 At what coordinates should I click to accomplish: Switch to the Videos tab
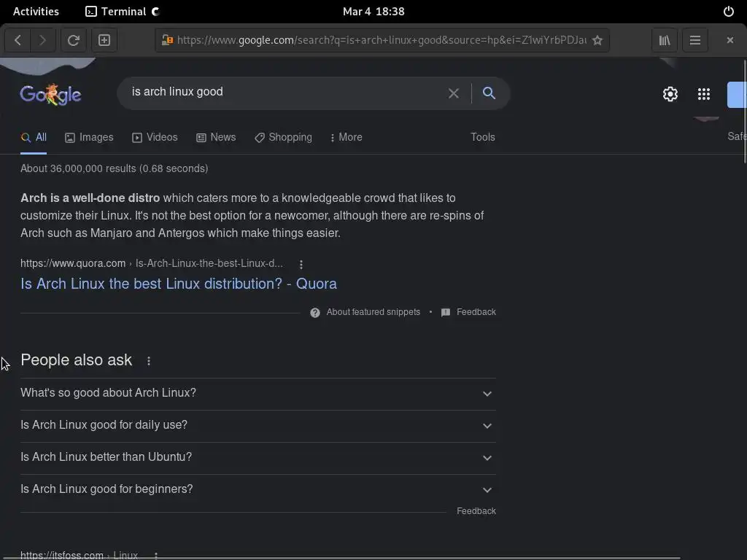pyautogui.click(x=155, y=137)
